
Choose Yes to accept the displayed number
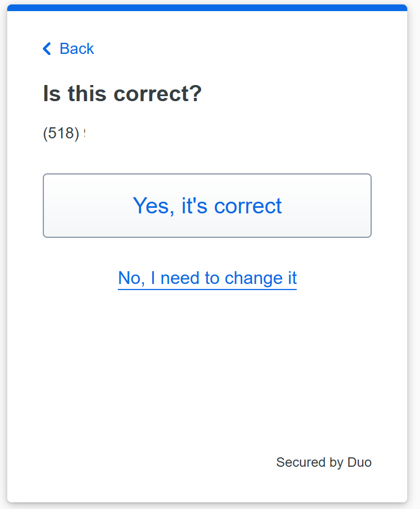click(207, 206)
